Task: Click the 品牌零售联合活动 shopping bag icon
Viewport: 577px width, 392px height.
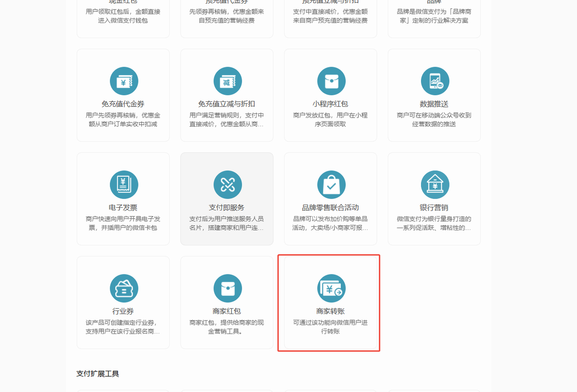Action: 331,185
